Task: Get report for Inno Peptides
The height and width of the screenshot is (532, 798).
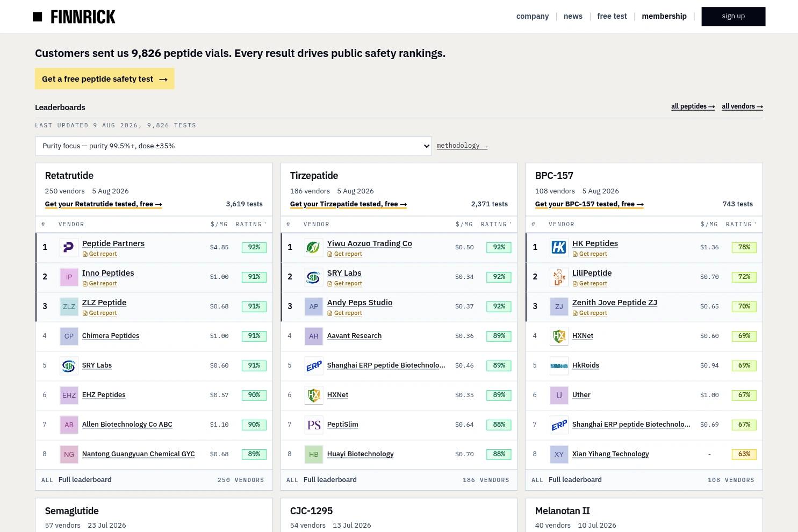Action: [x=99, y=283]
